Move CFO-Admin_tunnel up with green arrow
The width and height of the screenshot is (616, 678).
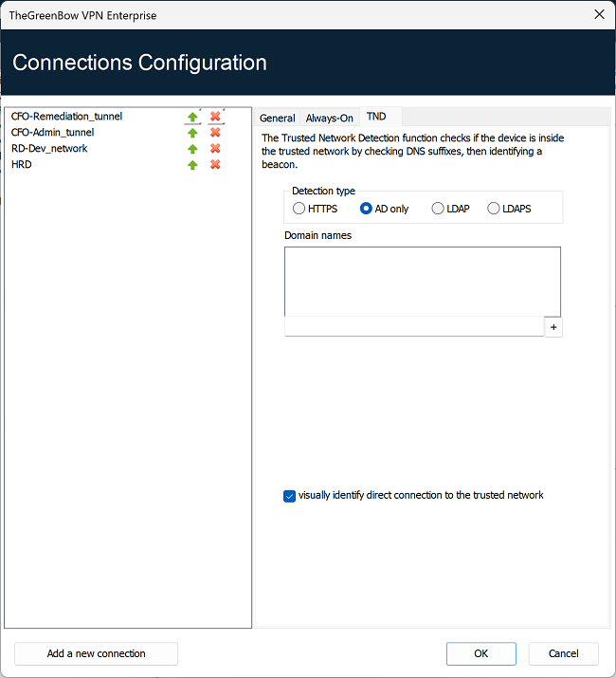pyautogui.click(x=192, y=133)
